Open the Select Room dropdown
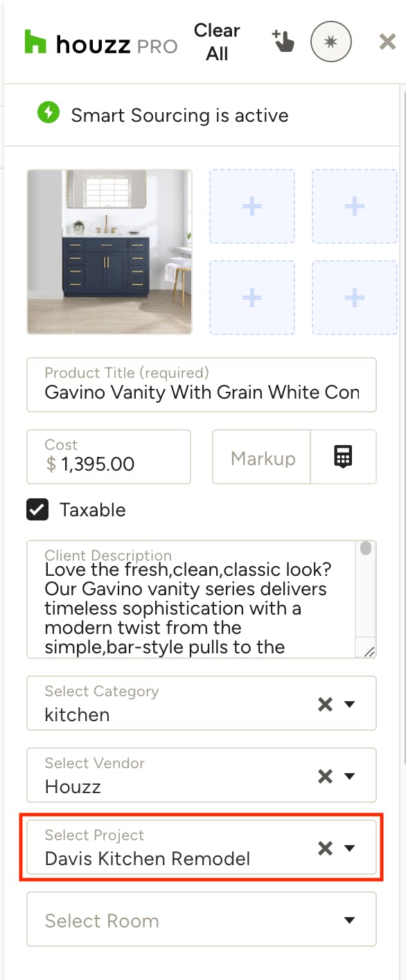Image resolution: width=406 pixels, height=980 pixels. 202,920
